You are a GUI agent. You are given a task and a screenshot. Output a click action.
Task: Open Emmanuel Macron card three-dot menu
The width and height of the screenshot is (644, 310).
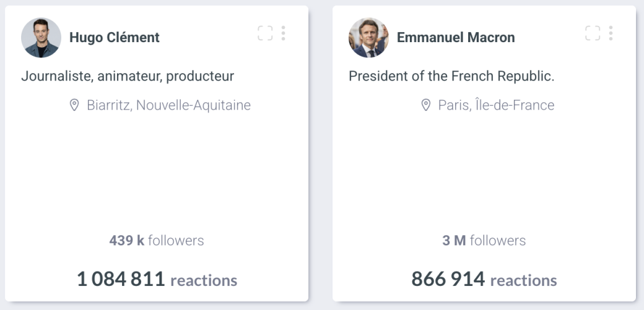pos(611,33)
